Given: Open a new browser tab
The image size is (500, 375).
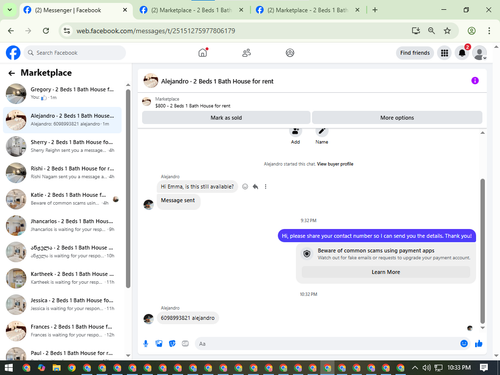Looking at the screenshot, I should coord(375,10).
